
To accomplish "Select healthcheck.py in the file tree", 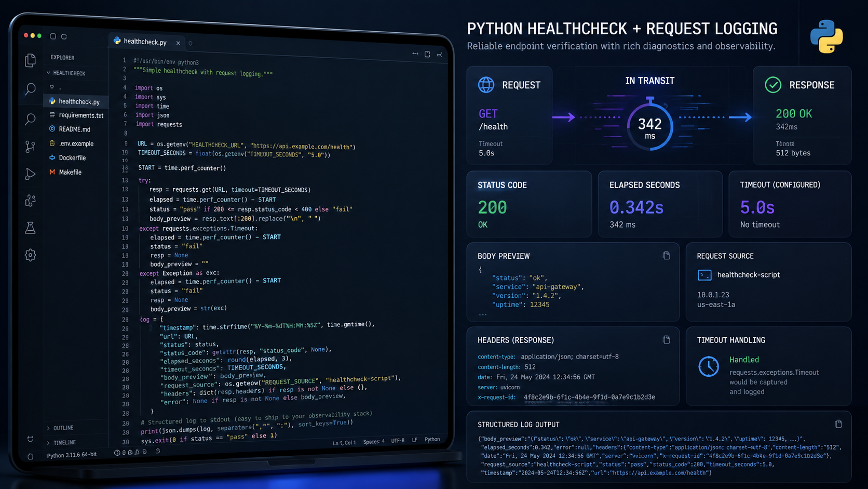I will coord(76,101).
